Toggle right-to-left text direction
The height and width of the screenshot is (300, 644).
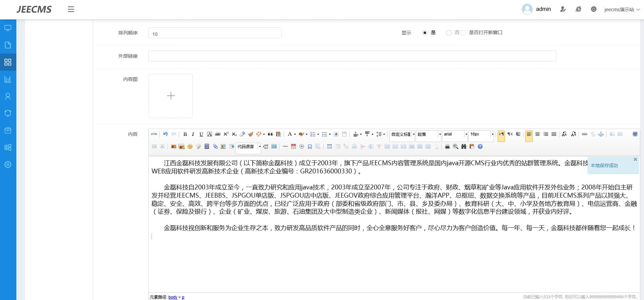510,134
